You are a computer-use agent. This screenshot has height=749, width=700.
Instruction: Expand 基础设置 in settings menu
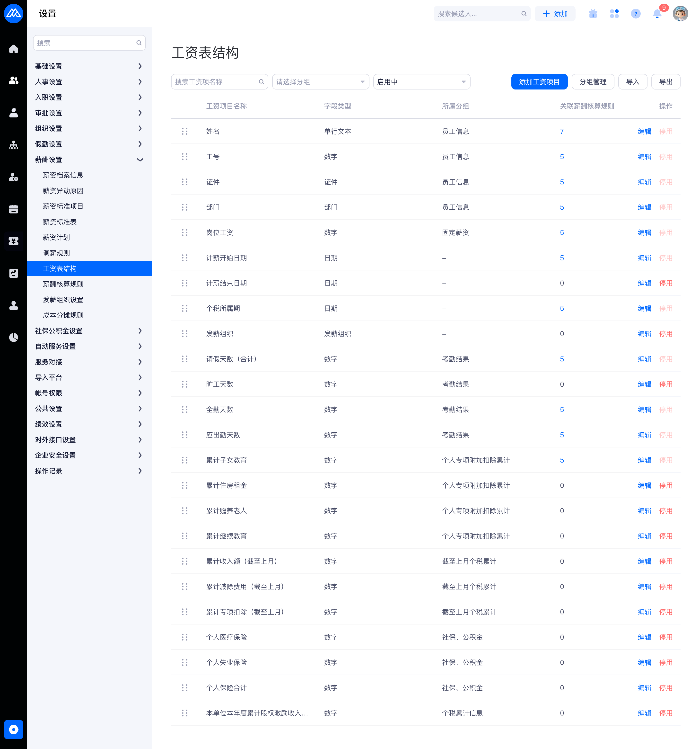[89, 66]
